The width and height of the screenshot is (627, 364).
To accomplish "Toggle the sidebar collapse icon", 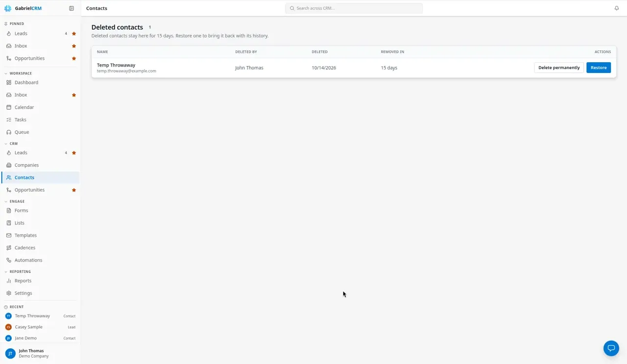I will (x=72, y=8).
